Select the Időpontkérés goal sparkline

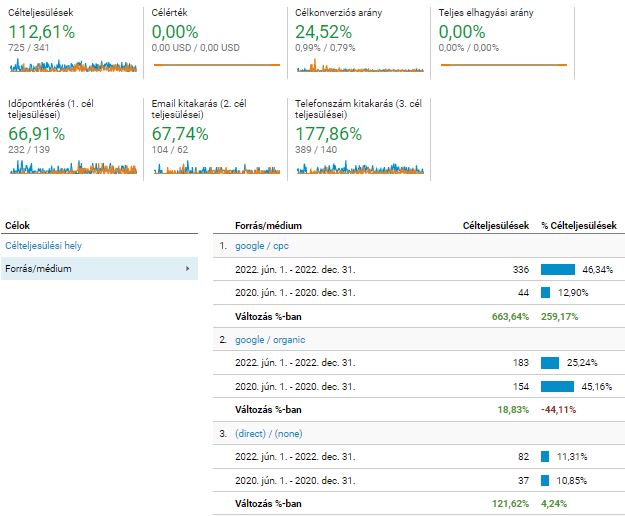point(72,167)
